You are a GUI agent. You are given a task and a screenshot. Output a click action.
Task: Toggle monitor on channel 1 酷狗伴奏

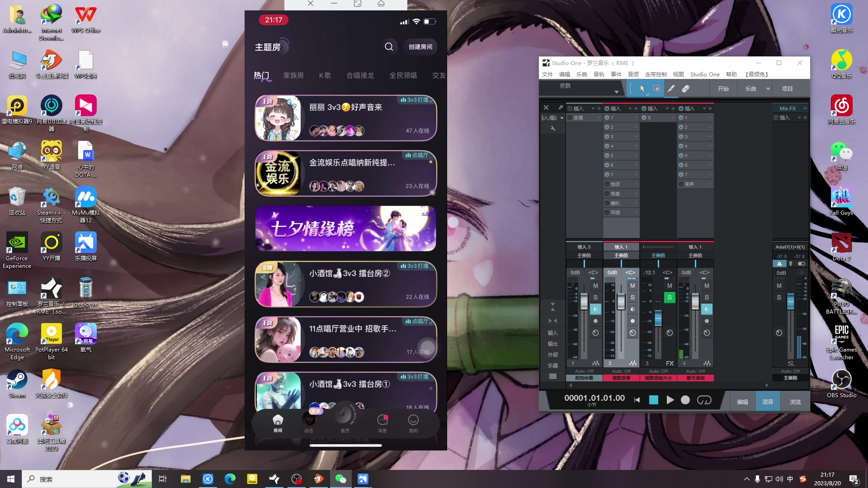[x=595, y=309]
